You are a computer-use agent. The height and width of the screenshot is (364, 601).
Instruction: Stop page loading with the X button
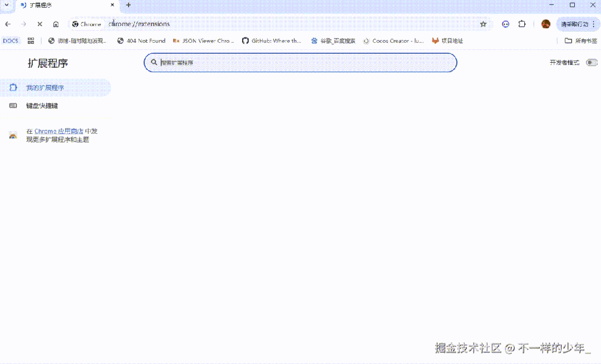point(40,24)
